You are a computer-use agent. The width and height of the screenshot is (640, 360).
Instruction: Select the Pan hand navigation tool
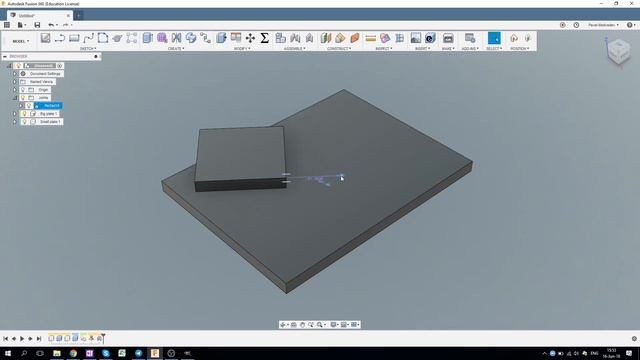pyautogui.click(x=302, y=324)
